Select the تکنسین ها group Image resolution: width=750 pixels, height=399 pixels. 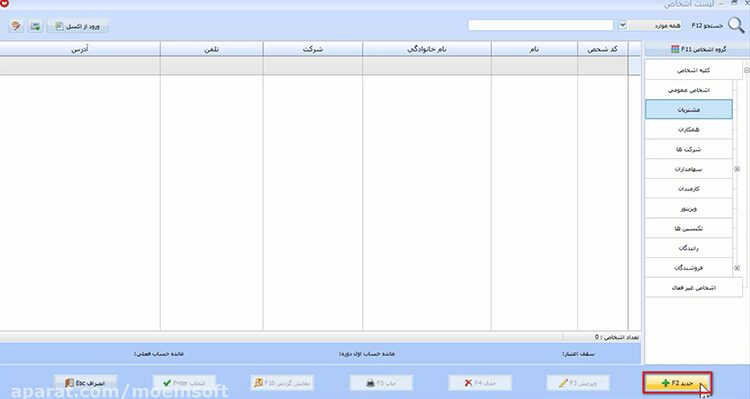[x=689, y=228]
